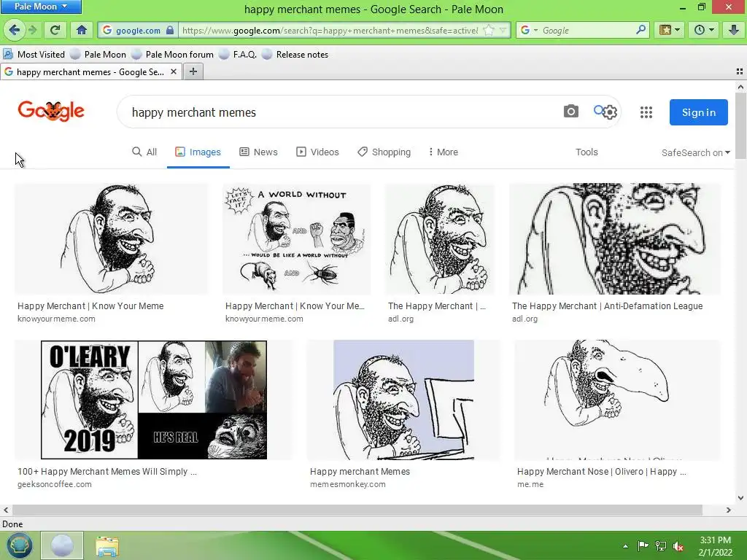747x560 pixels.
Task: Switch to the Videos tab
Action: pyautogui.click(x=317, y=152)
